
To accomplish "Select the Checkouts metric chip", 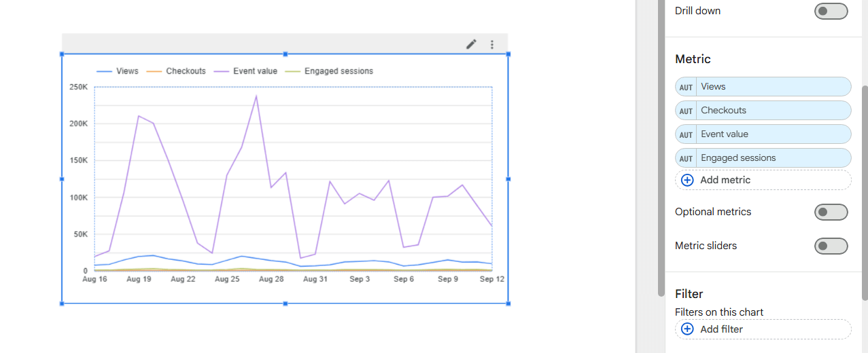I will click(763, 111).
